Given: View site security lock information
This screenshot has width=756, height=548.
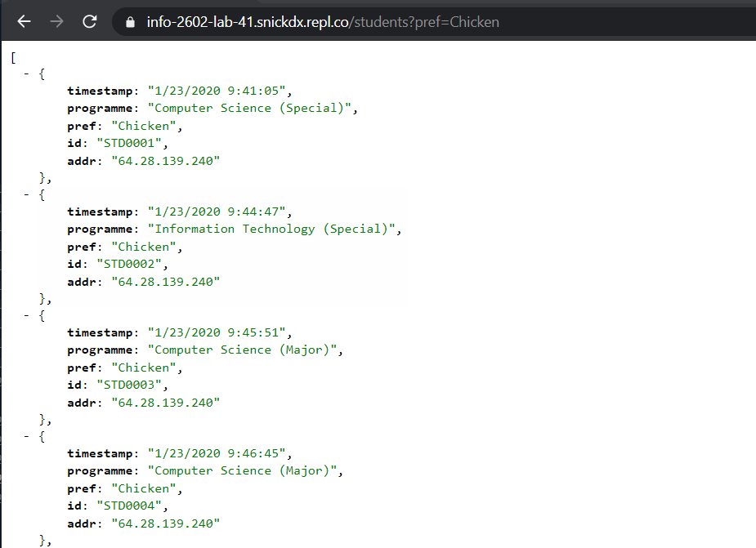Looking at the screenshot, I should click(130, 22).
